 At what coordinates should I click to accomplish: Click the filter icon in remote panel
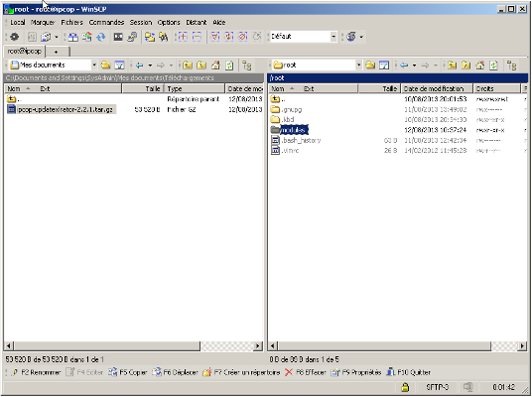(x=384, y=65)
